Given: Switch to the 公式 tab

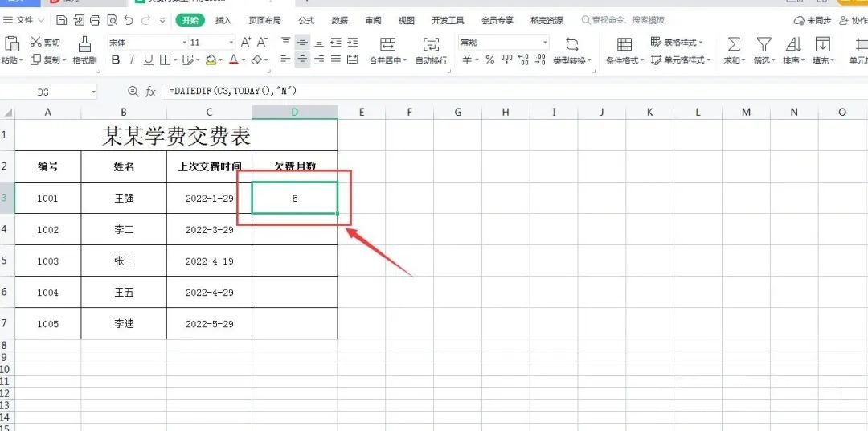Looking at the screenshot, I should tap(306, 20).
